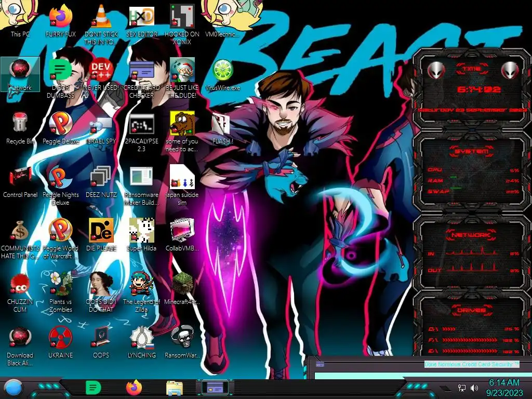
Task: Launch Peggle Deluxe
Action: pyautogui.click(x=60, y=128)
